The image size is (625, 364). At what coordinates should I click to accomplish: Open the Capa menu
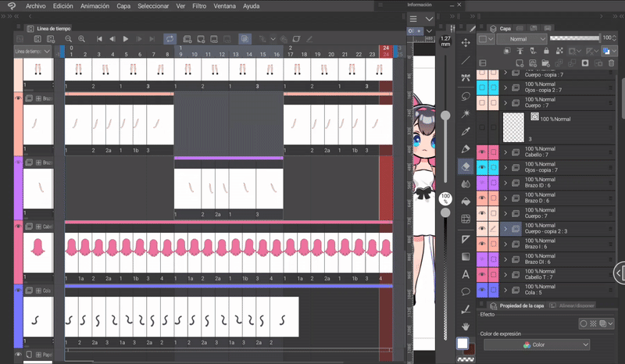click(123, 6)
